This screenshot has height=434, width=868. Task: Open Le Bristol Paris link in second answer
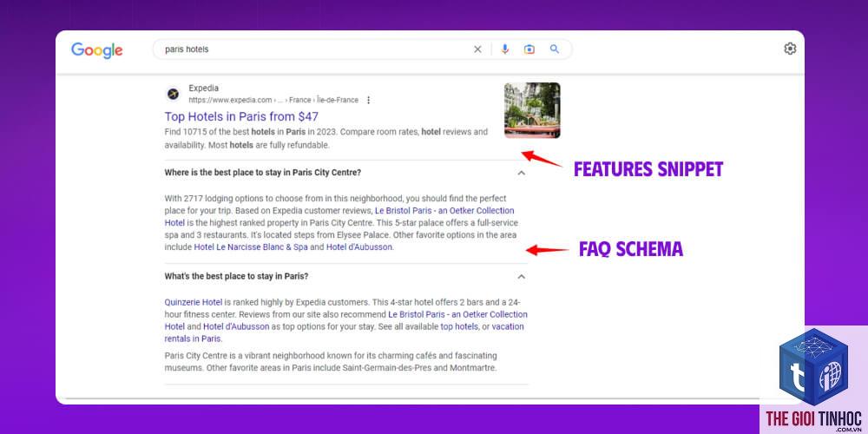pos(346,320)
